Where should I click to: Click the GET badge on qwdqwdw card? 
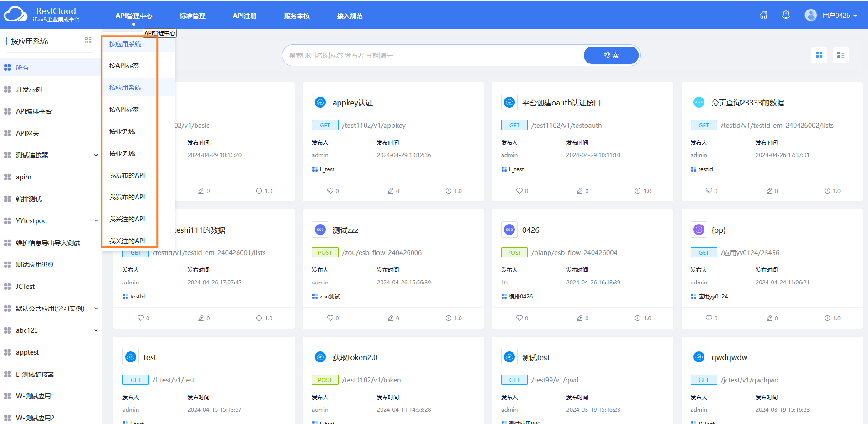704,380
